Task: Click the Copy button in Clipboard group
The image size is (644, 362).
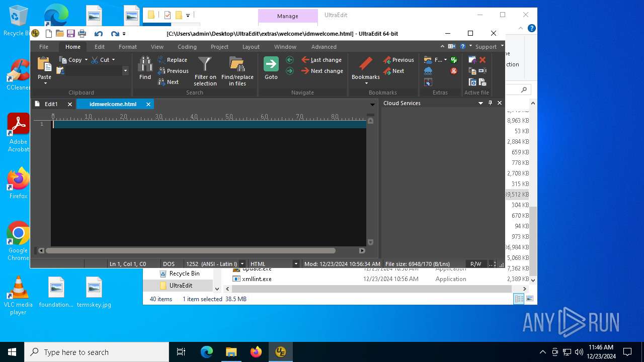Action: (x=71, y=60)
